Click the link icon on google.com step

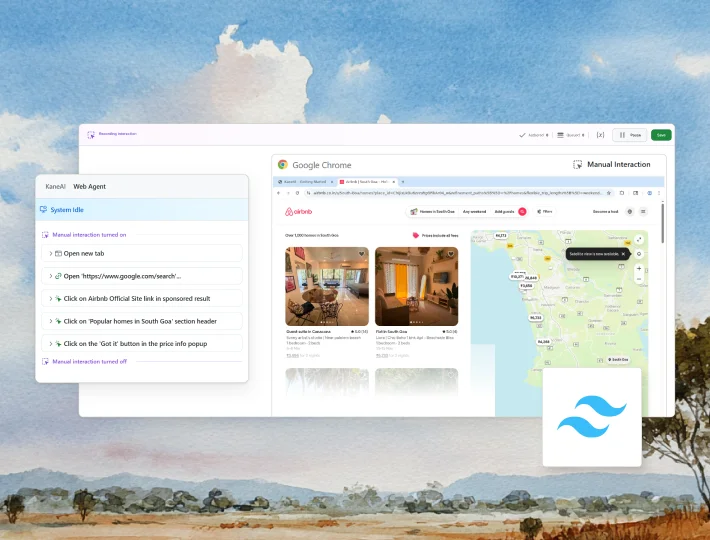pos(58,276)
